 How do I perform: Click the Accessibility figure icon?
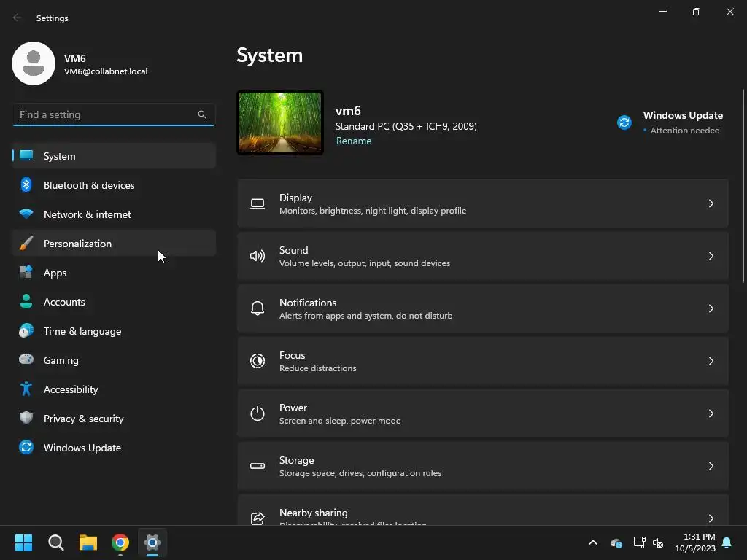tap(26, 389)
